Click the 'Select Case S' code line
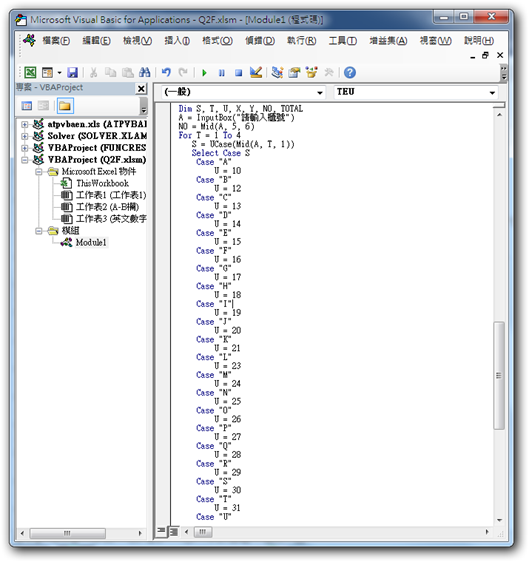This screenshot has height=562, width=529. [x=220, y=153]
